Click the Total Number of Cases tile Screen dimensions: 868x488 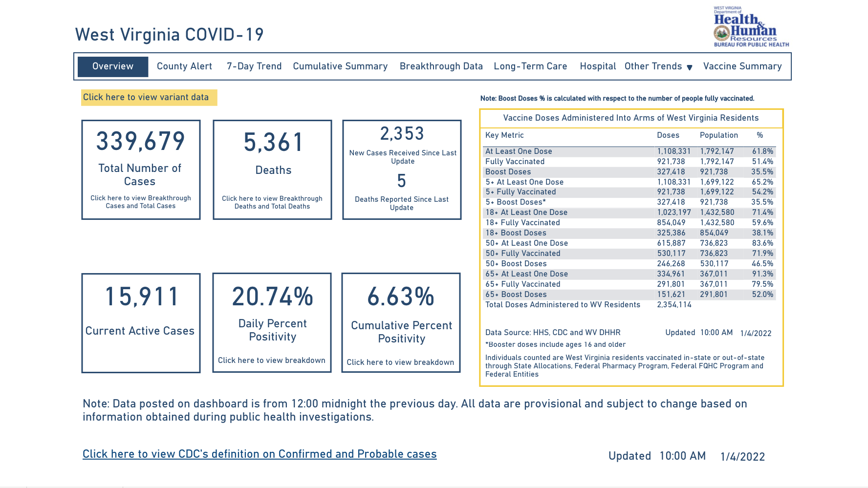141,170
